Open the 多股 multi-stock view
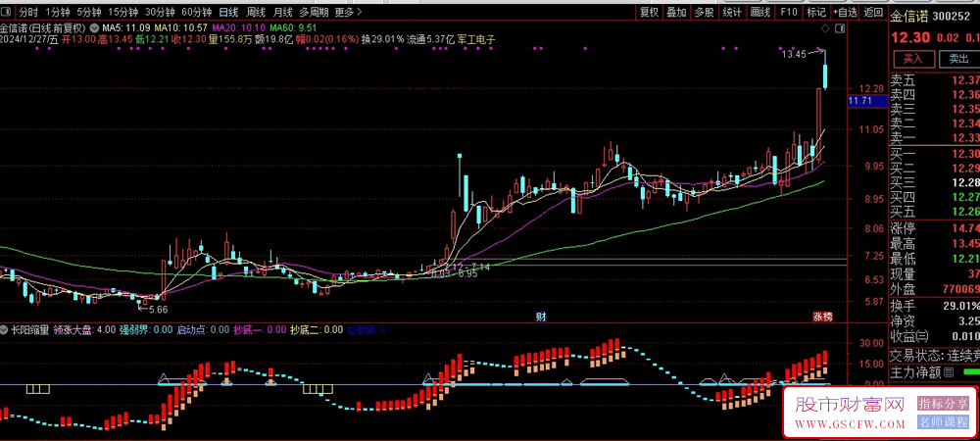 click(x=705, y=12)
